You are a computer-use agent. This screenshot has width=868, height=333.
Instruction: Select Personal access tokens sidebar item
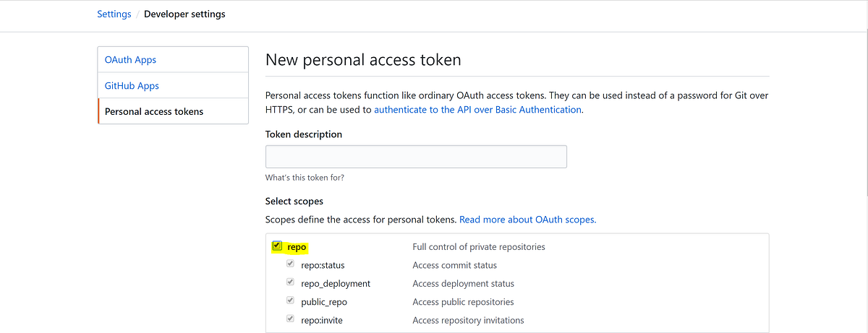pyautogui.click(x=154, y=112)
